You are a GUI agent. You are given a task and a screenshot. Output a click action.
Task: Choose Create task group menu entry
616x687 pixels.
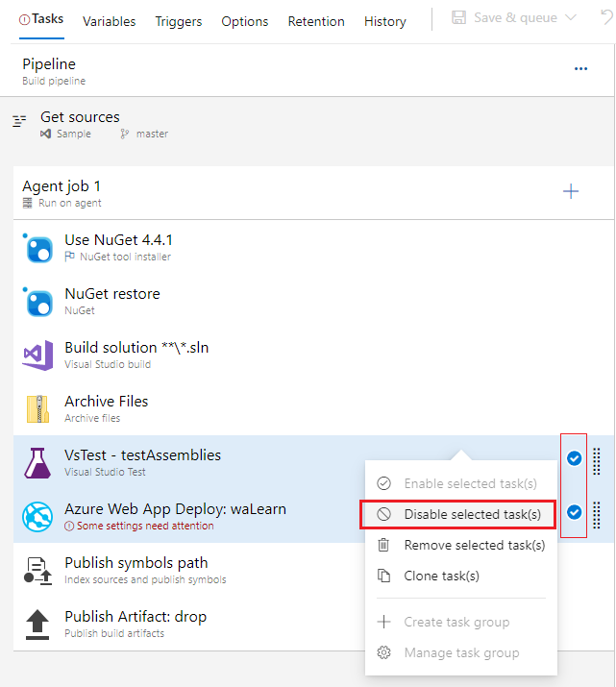point(461,622)
